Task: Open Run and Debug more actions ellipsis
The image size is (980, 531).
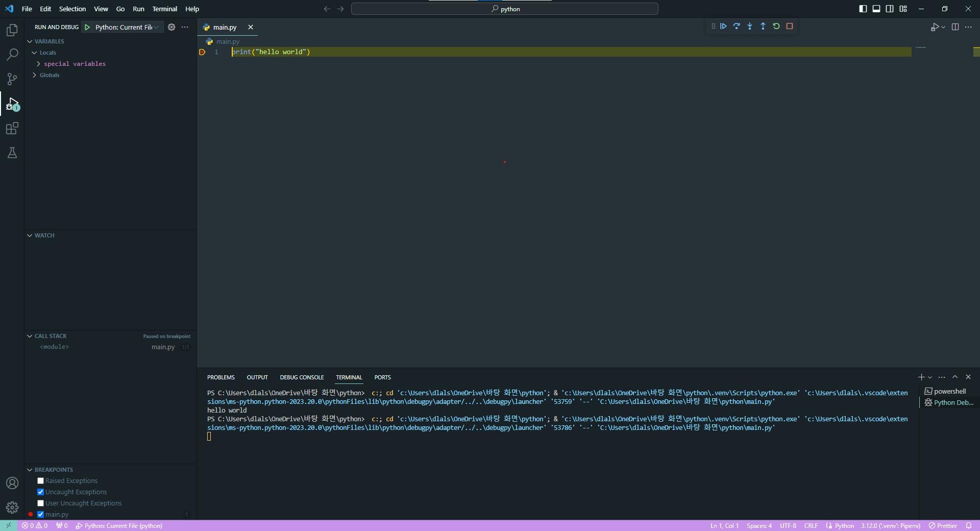Action: tap(185, 27)
